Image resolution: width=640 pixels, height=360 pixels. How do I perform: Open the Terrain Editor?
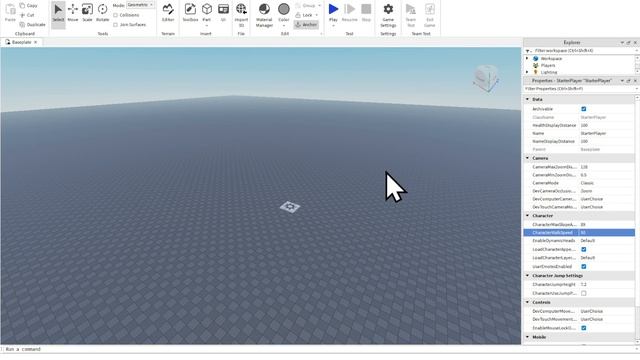point(168,12)
